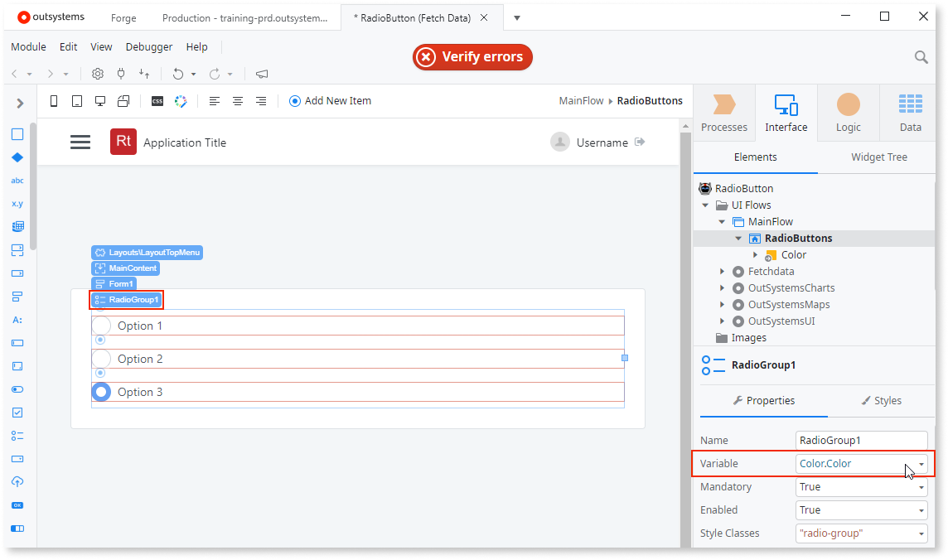Select the Table widget in the toolbox
This screenshot has height=560, width=948.
(17, 226)
